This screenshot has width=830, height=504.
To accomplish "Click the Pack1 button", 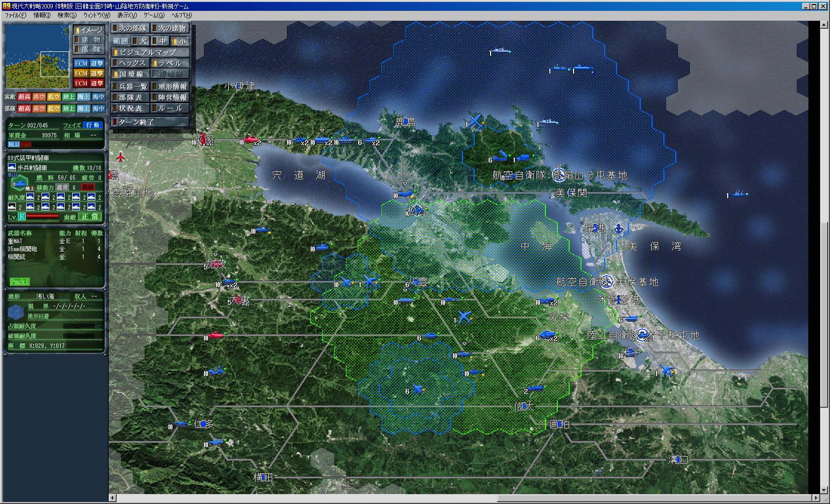I will coord(20,282).
